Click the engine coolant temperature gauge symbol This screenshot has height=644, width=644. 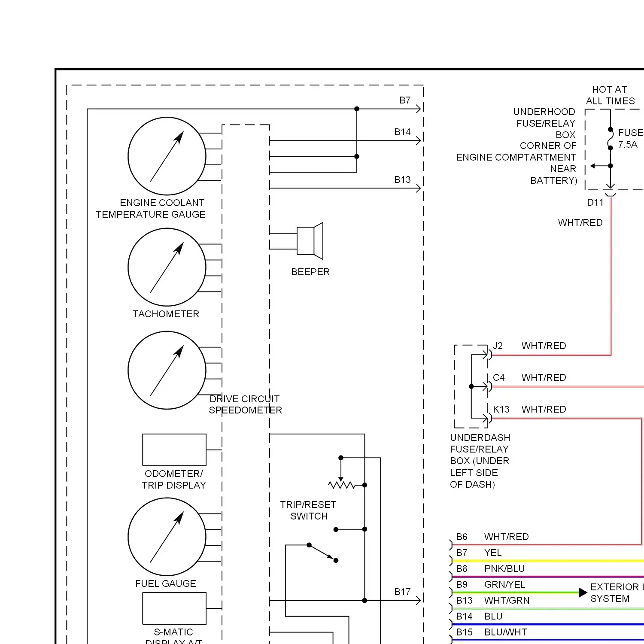167,156
